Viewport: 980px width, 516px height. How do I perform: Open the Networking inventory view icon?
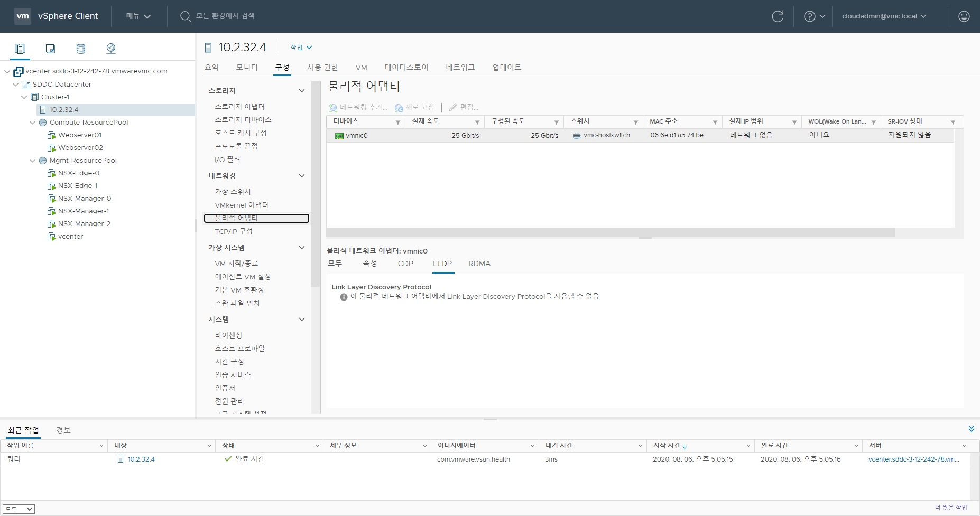point(111,49)
